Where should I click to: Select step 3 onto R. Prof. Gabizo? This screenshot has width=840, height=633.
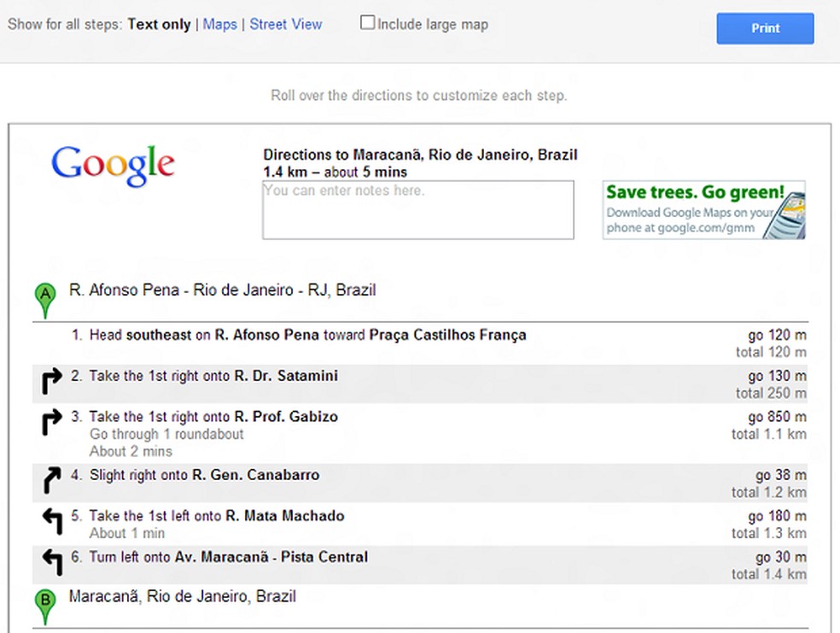213,418
